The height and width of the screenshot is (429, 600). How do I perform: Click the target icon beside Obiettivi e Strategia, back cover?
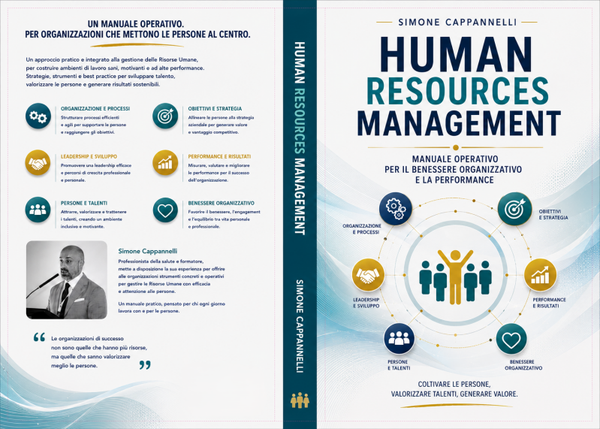click(165, 116)
